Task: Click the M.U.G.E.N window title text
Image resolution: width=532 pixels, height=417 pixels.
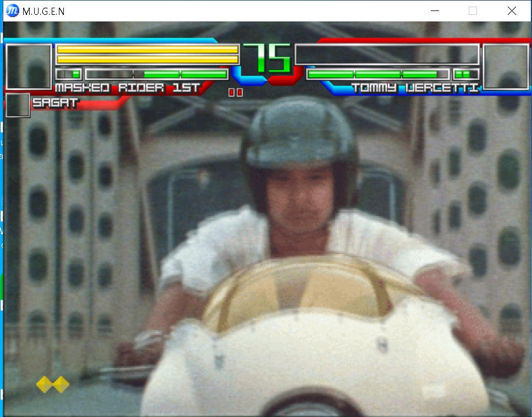Action: (43, 12)
